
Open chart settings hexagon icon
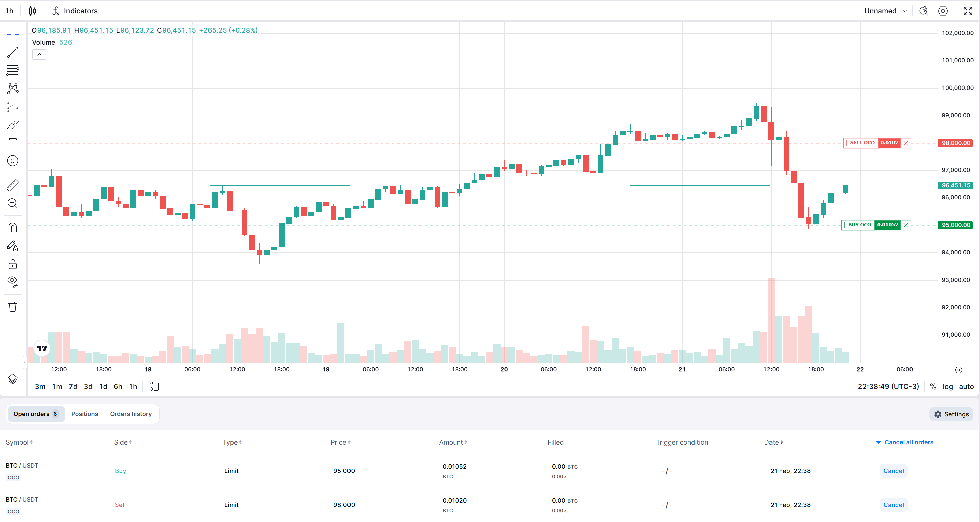[943, 11]
